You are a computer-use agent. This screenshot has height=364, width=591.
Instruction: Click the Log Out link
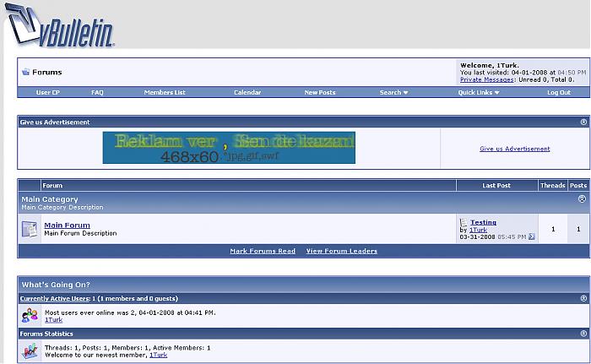pyautogui.click(x=558, y=92)
